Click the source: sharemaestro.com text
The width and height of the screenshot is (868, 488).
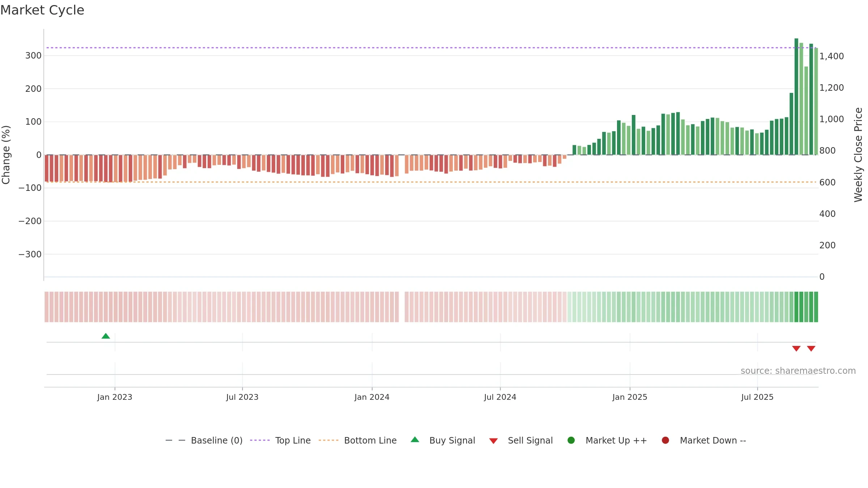point(798,371)
